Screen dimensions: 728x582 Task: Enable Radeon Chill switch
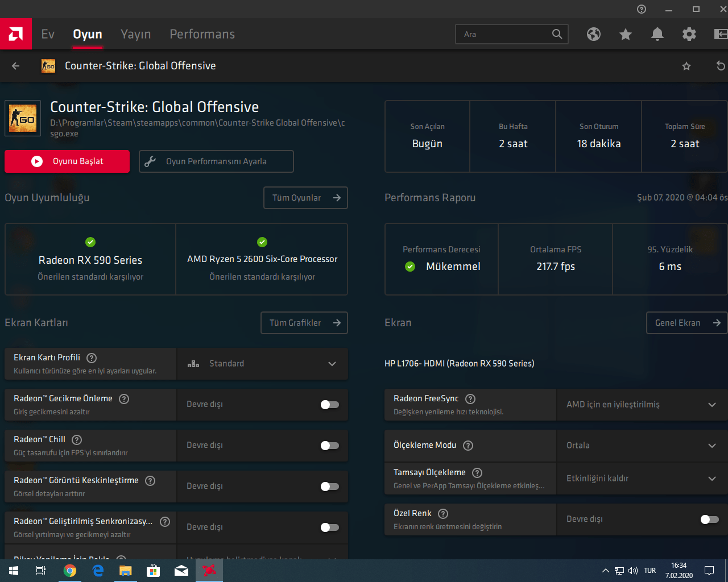tap(330, 446)
